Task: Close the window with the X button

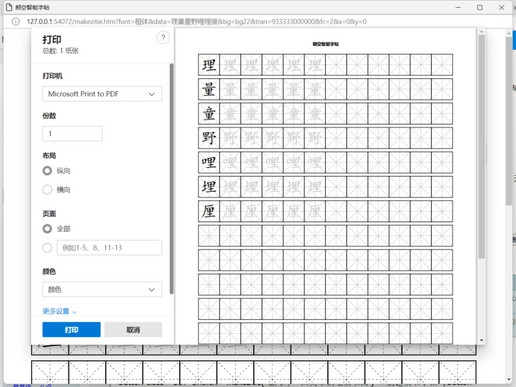Action: [x=501, y=7]
